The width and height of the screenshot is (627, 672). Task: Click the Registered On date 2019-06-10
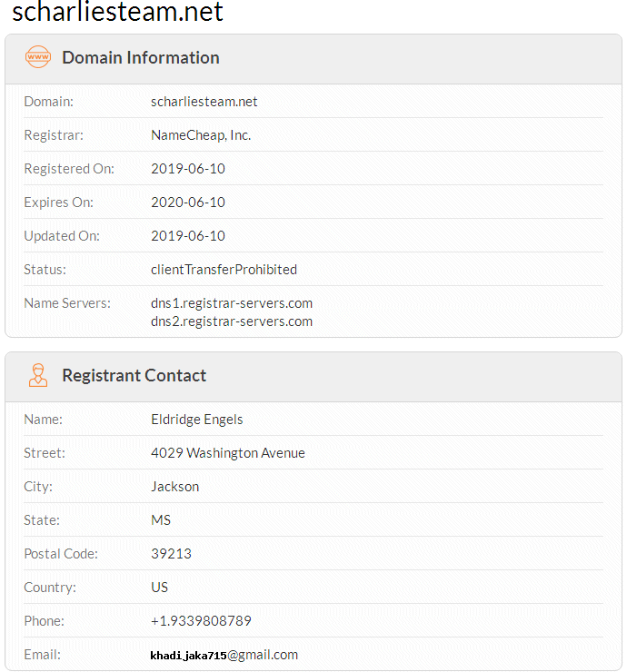tap(188, 169)
